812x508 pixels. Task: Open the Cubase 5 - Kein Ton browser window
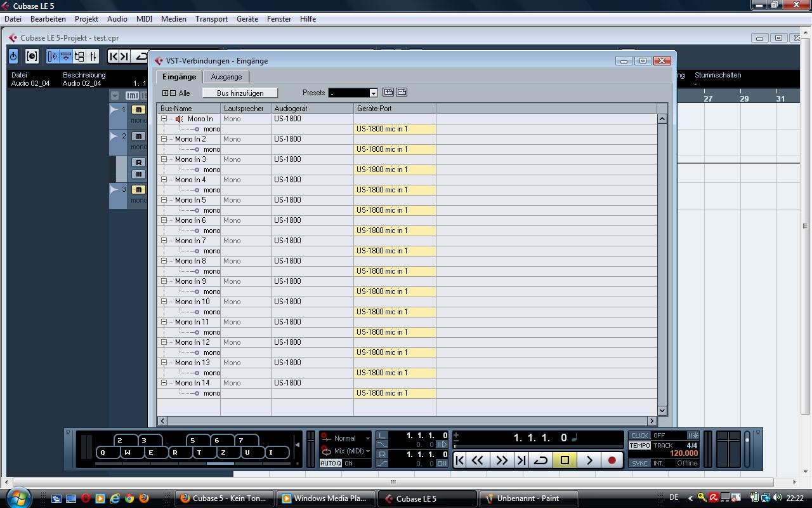225,498
